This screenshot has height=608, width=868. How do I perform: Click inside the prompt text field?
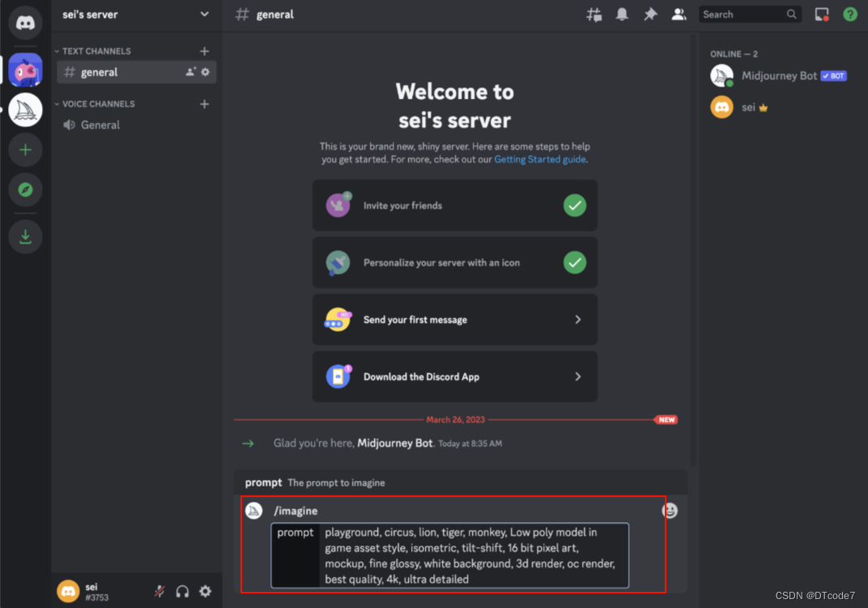[474, 555]
